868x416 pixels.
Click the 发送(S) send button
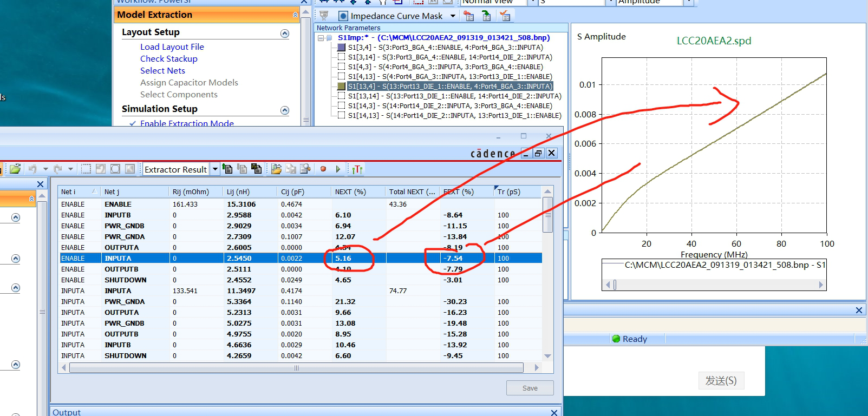click(721, 381)
